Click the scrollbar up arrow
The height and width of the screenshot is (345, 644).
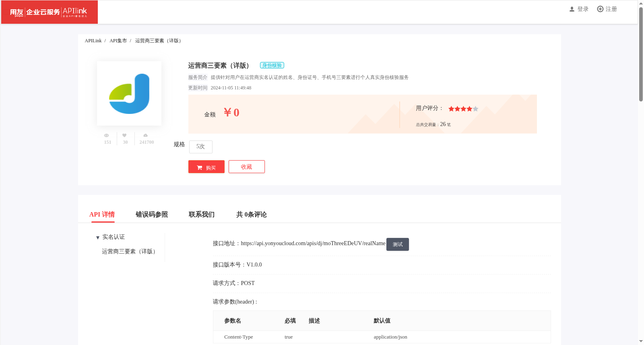[641, 3]
